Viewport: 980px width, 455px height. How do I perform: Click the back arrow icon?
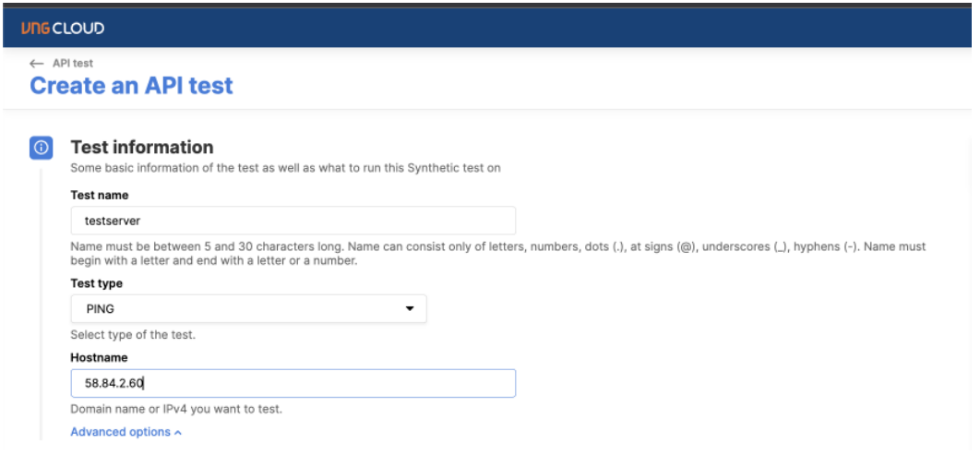[36, 64]
